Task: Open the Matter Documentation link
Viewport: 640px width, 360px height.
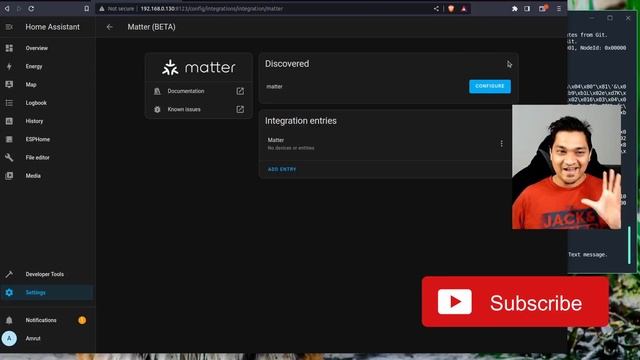Action: click(x=199, y=91)
